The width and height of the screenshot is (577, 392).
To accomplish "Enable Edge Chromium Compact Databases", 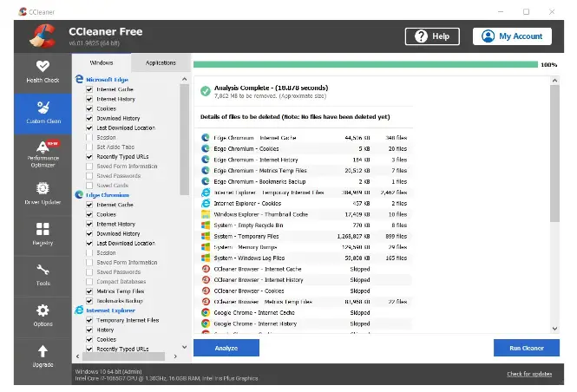I will (89, 281).
